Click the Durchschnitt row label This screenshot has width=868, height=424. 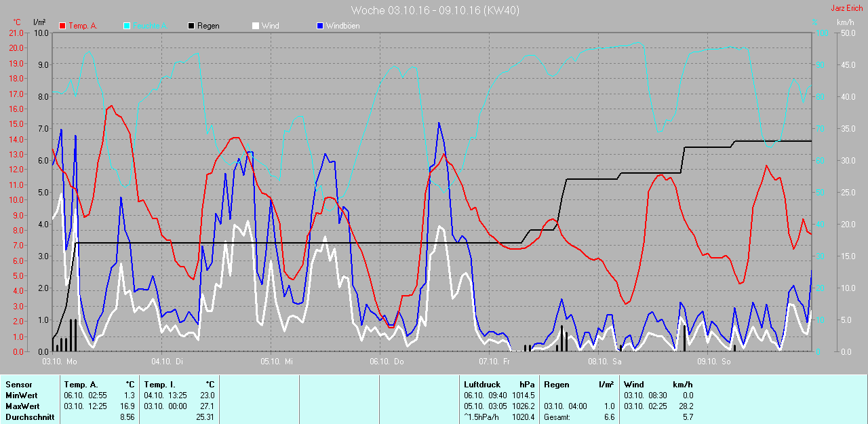pos(30,417)
